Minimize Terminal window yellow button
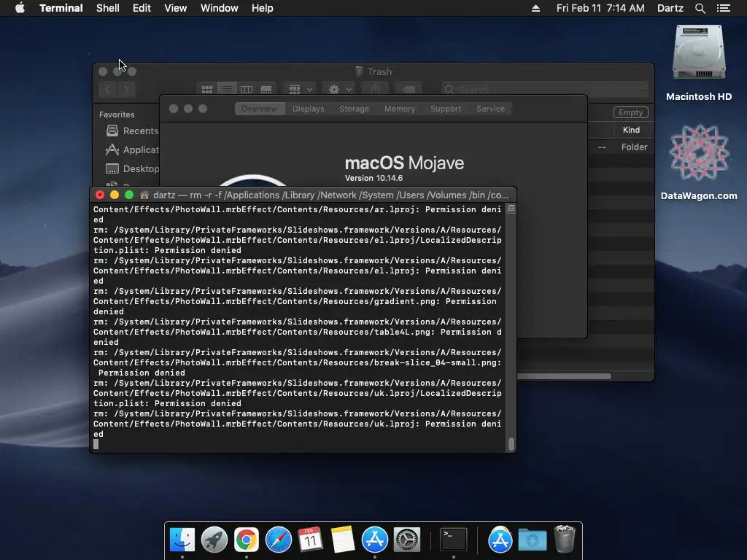Image resolution: width=747 pixels, height=560 pixels. pos(115,195)
